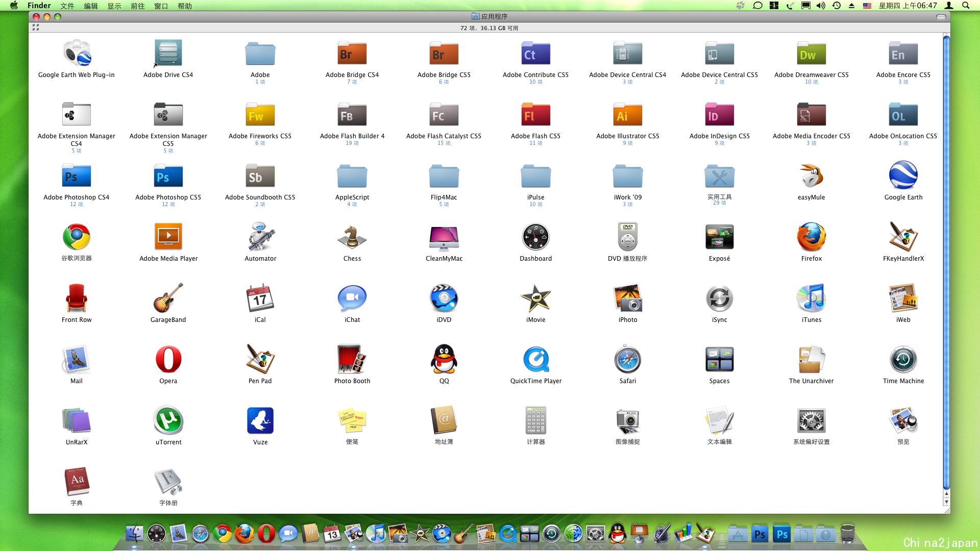Open the FKeyHandlerX icon

click(x=903, y=237)
